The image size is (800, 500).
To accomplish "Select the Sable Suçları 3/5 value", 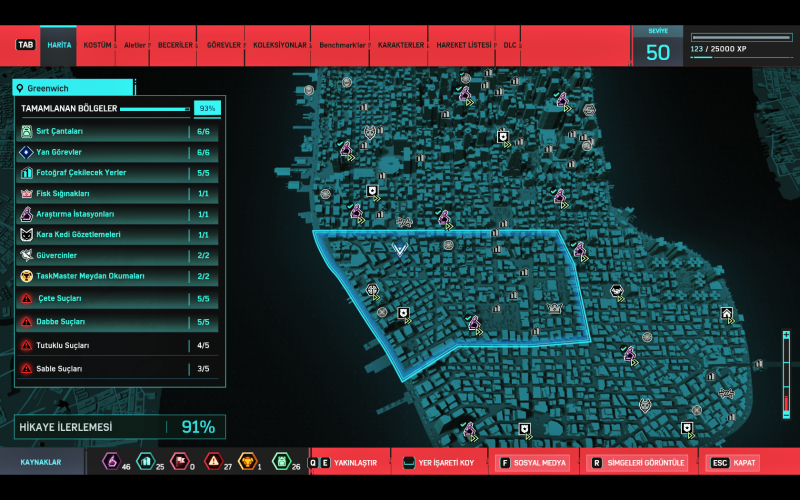I will coord(203,368).
